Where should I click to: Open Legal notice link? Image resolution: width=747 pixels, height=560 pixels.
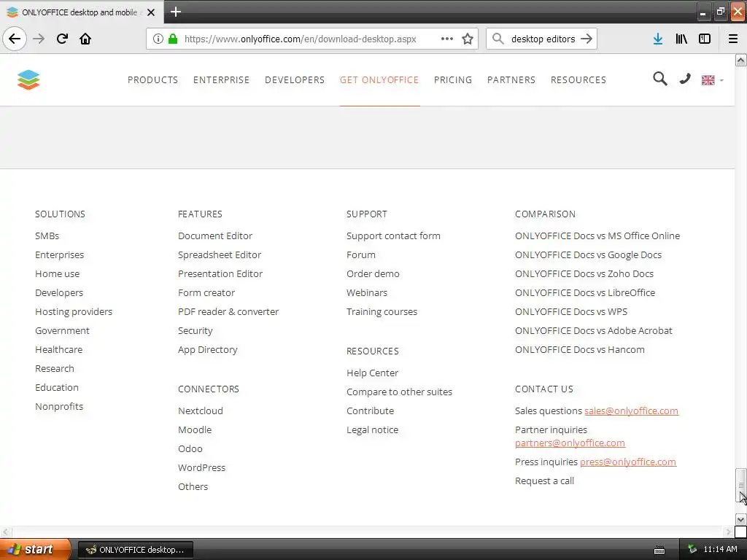click(x=372, y=430)
